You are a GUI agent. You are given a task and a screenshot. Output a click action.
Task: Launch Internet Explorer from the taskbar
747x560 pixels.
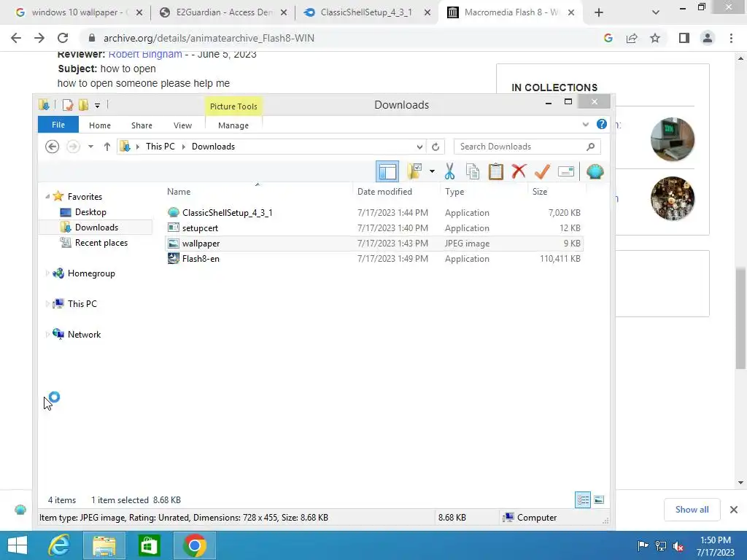(60, 545)
